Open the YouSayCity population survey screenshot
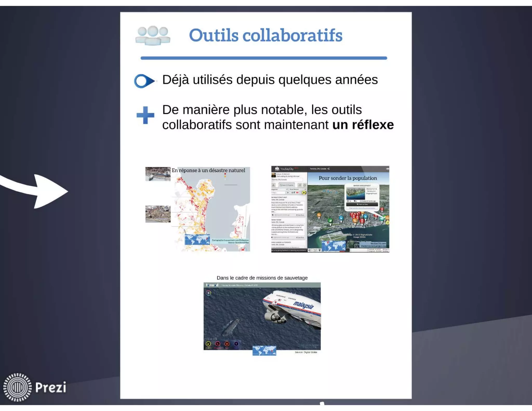Screen dimensions: 532x411 click(330, 209)
